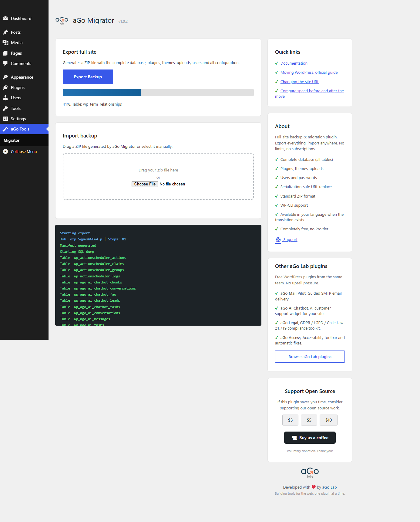
Task: Click the 'Job: exp_SqpwsWGEw4Ip' log line
Action: (93, 239)
